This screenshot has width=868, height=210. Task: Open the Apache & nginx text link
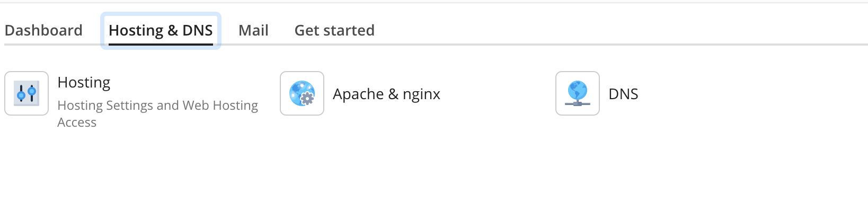click(386, 94)
